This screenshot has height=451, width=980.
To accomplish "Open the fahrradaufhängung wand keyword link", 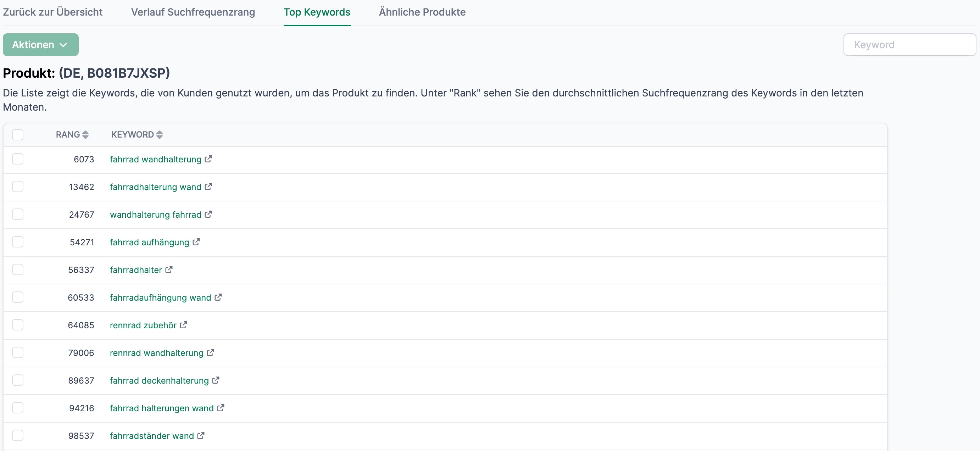I will (x=160, y=297).
